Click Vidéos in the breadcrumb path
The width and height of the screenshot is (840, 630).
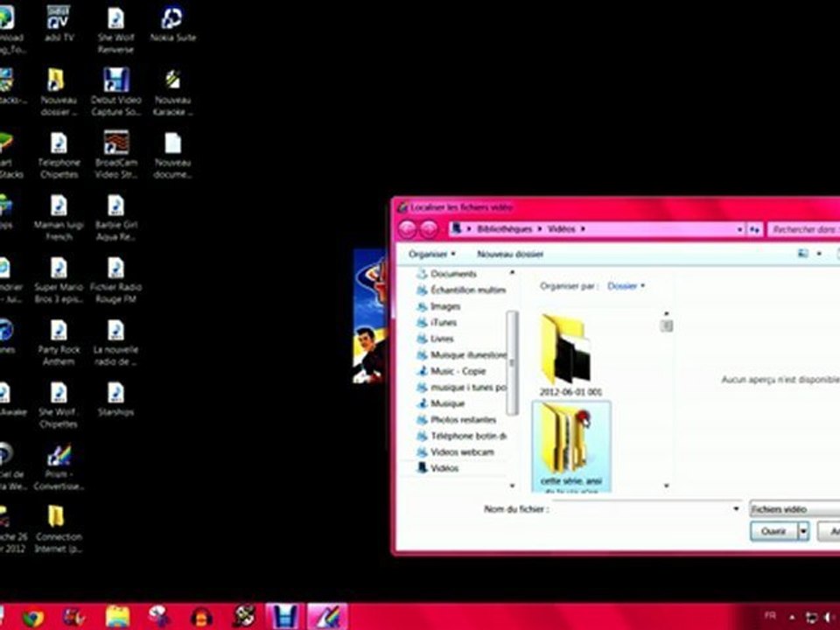(561, 228)
